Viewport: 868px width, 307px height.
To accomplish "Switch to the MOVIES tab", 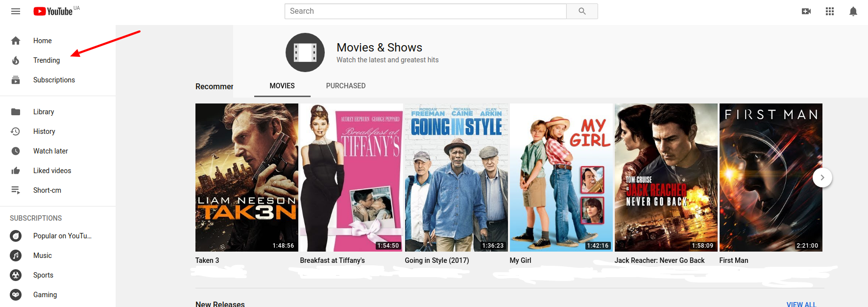I will click(282, 86).
